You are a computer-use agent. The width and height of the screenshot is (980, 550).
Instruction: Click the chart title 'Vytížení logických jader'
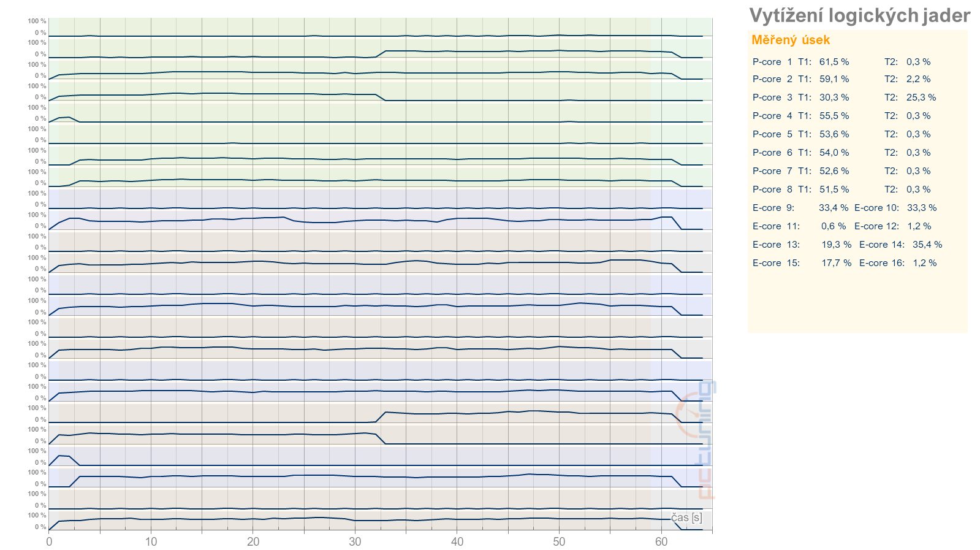tap(859, 15)
